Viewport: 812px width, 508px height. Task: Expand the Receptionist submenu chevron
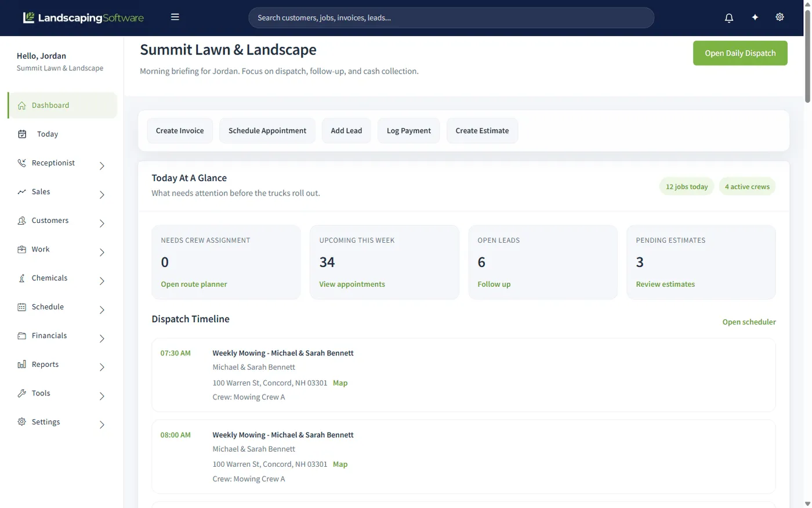[102, 166]
